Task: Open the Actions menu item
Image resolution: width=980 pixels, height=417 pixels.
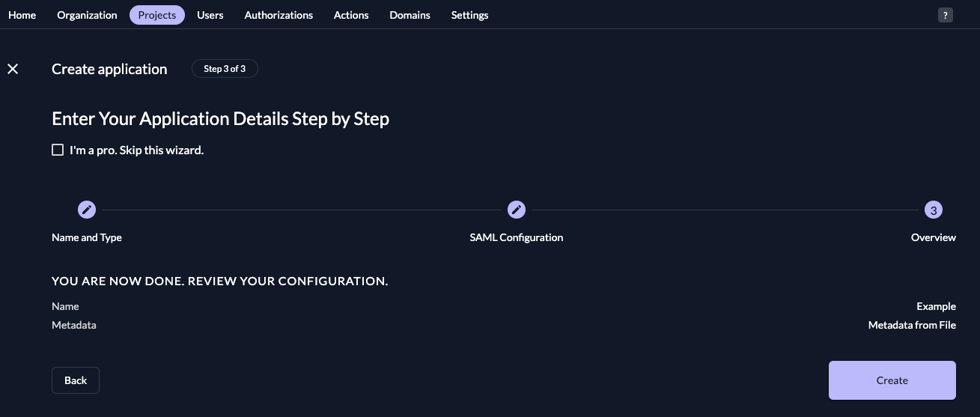Action: 351,15
